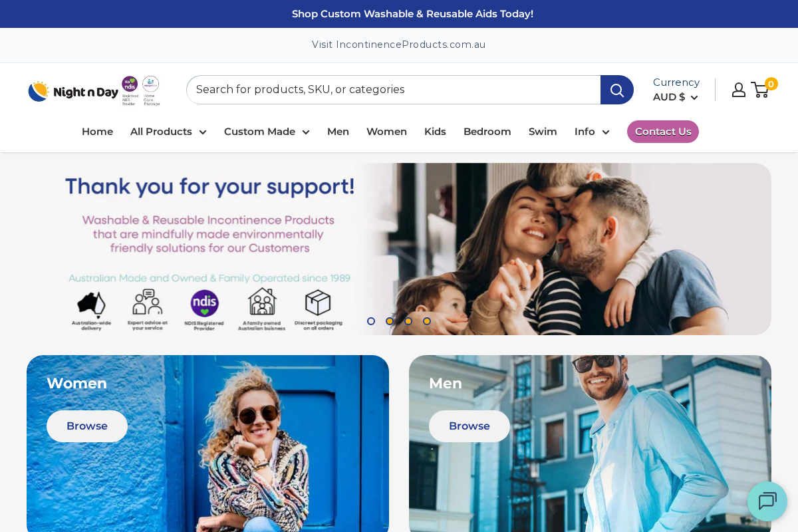The image size is (798, 532).
Task: Open the live chat bubble
Action: point(767,501)
